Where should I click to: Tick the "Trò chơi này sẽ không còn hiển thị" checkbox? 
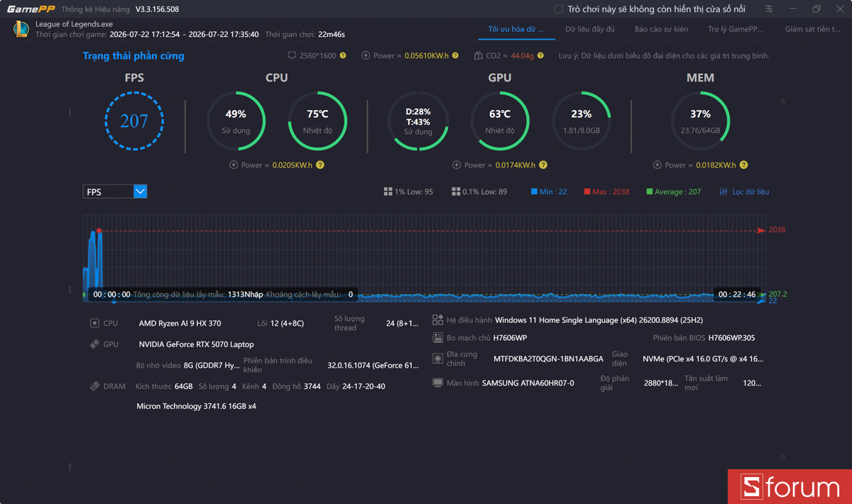pos(559,9)
